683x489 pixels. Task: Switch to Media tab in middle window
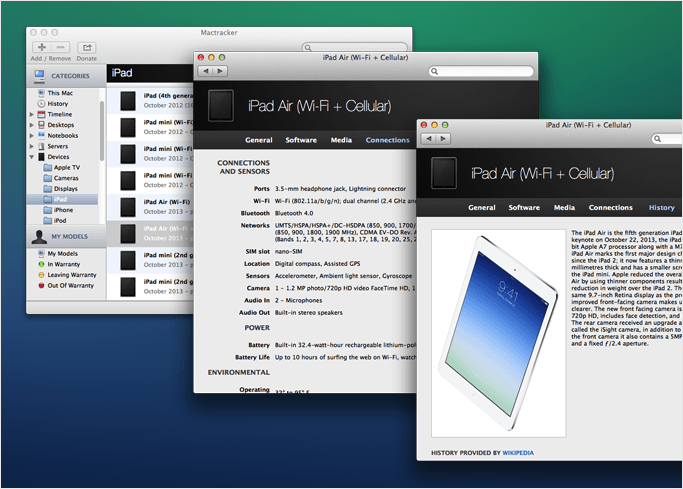(341, 140)
